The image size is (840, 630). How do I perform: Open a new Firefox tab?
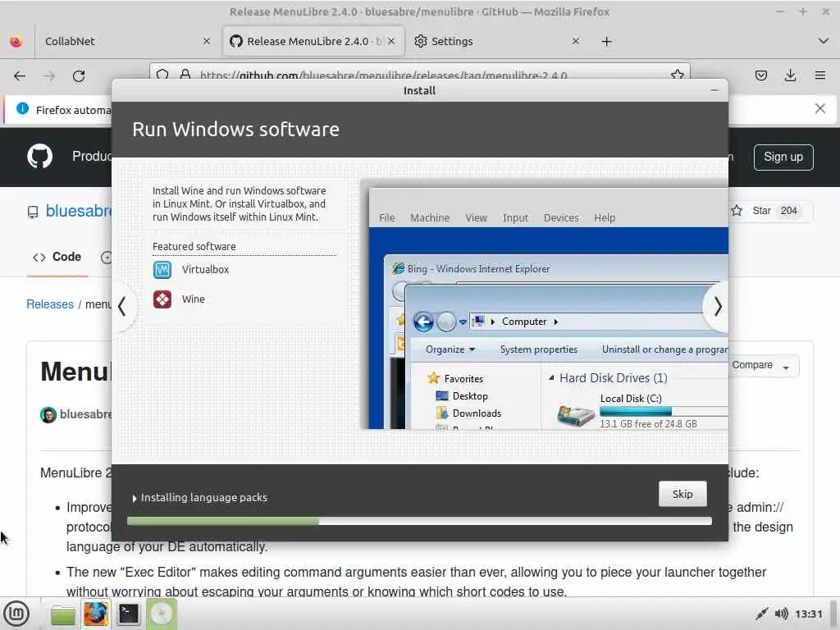point(606,42)
